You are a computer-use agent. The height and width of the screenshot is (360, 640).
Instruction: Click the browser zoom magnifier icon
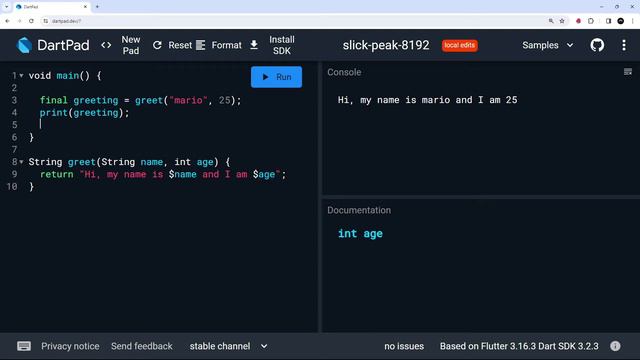click(551, 21)
